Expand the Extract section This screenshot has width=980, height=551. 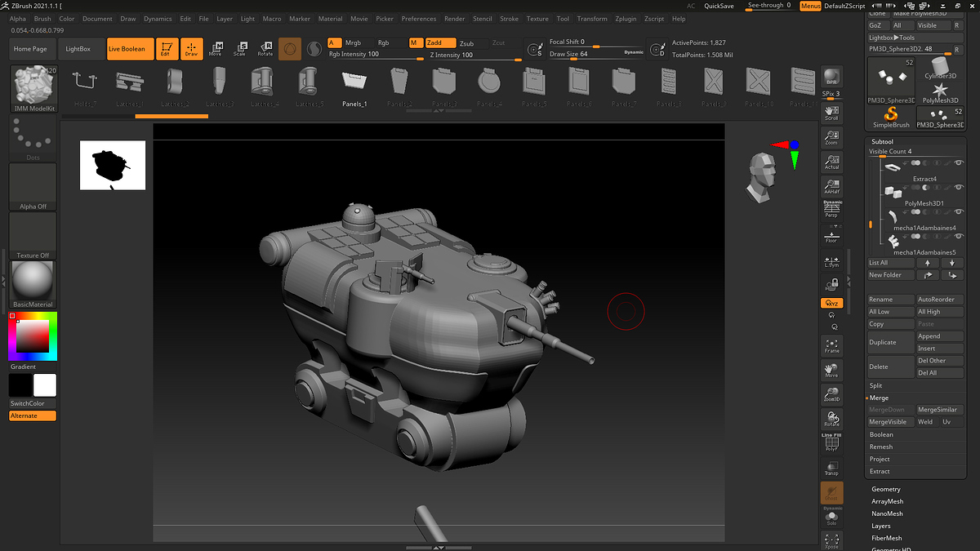[x=880, y=471]
